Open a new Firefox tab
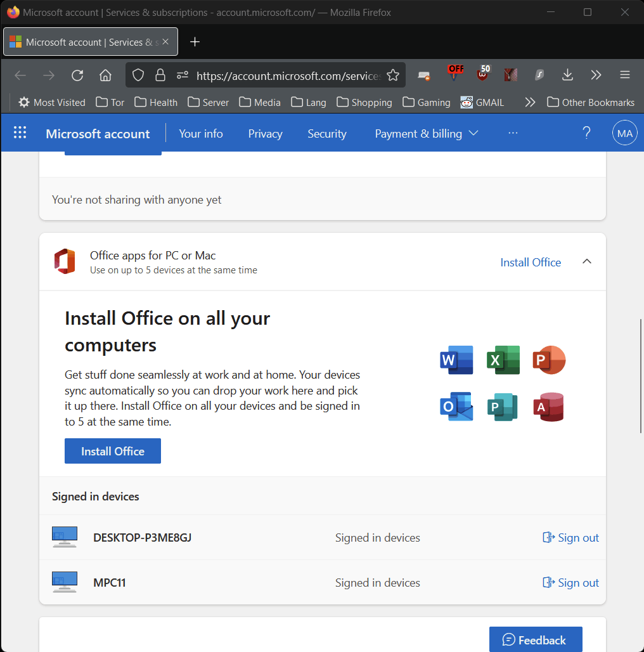Viewport: 644px width, 652px height. click(x=195, y=42)
